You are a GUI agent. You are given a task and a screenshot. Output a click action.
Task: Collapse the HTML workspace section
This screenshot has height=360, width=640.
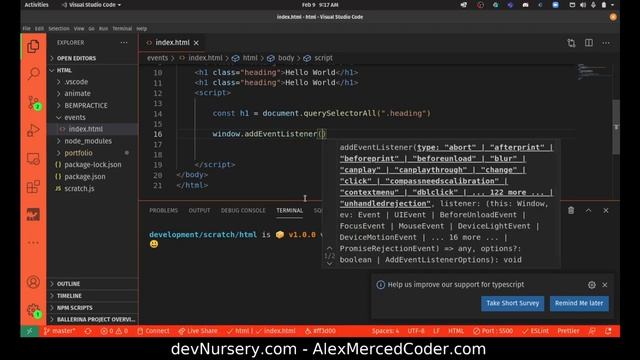(92, 70)
